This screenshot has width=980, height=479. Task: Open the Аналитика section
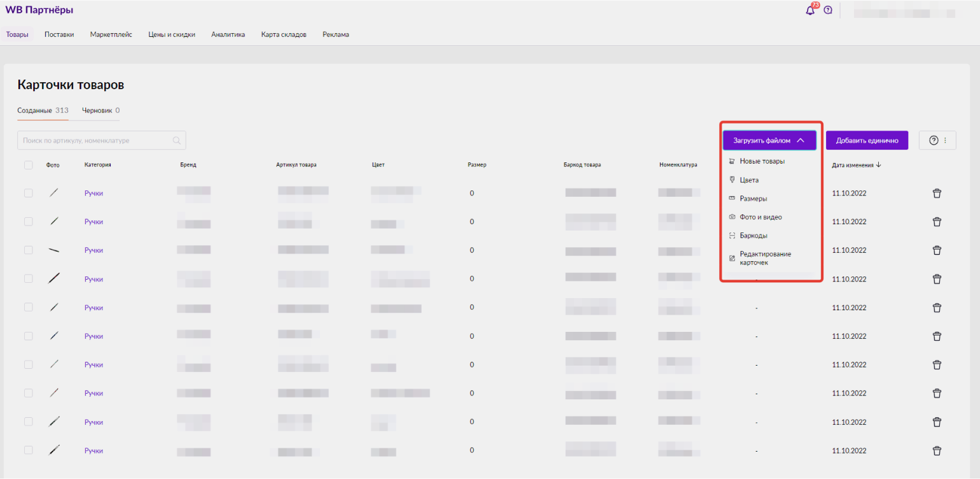228,35
